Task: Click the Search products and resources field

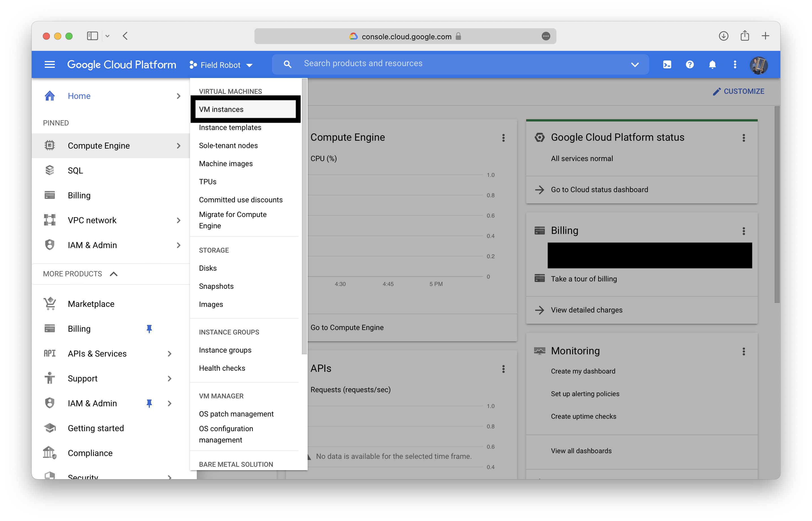Action: pyautogui.click(x=461, y=64)
